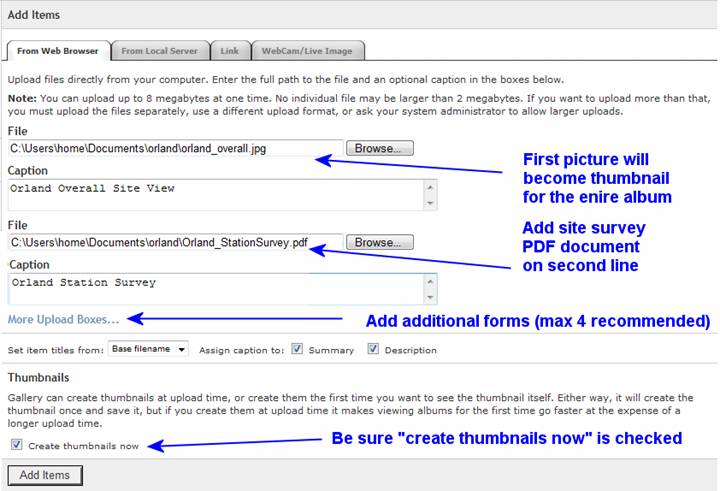Select the WebCam/Live Image tab
The width and height of the screenshot is (720, 491).
tap(307, 51)
